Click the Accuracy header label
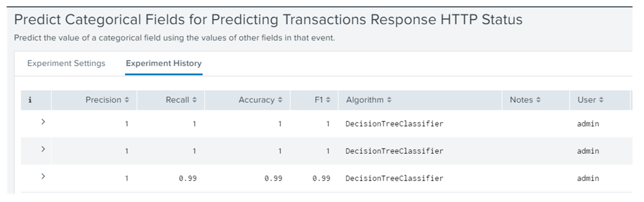644x202 pixels. [256, 100]
